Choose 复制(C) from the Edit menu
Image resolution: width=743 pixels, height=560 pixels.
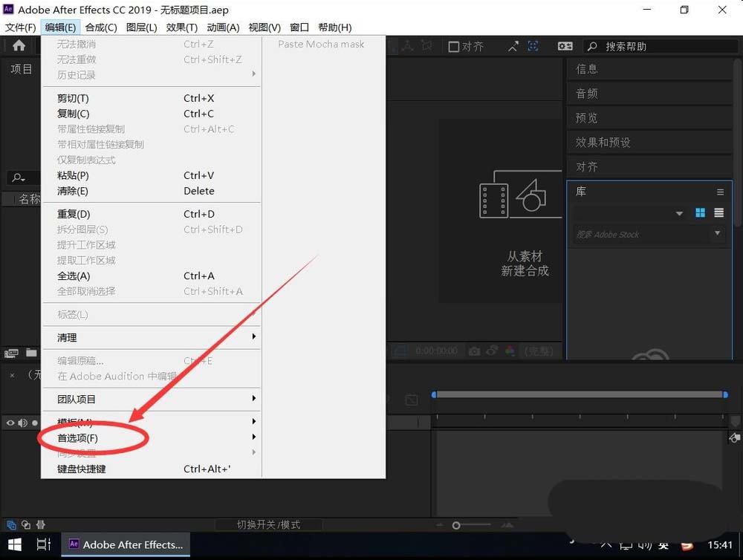point(152,114)
